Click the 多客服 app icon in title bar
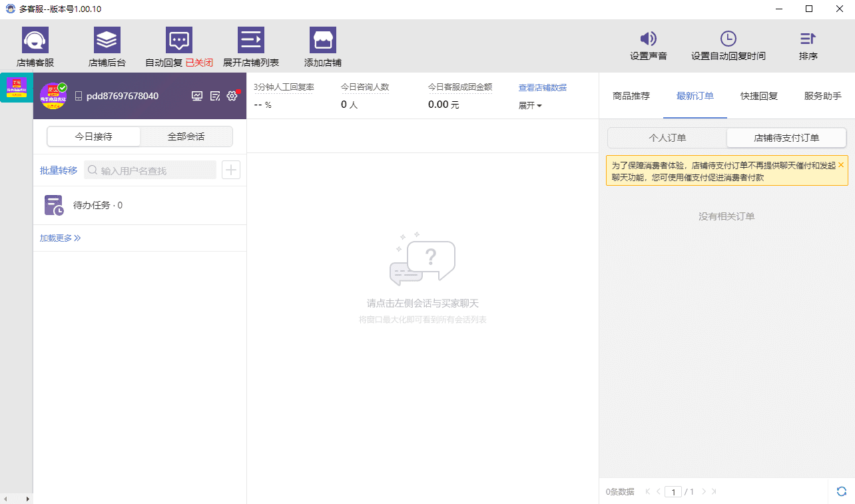Image resolution: width=855 pixels, height=504 pixels. pyautogui.click(x=10, y=9)
